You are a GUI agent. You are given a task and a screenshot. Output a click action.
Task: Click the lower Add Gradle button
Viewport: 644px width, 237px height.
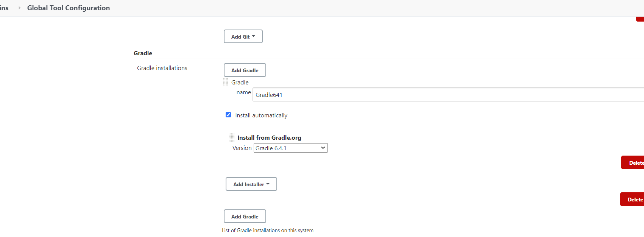click(245, 216)
